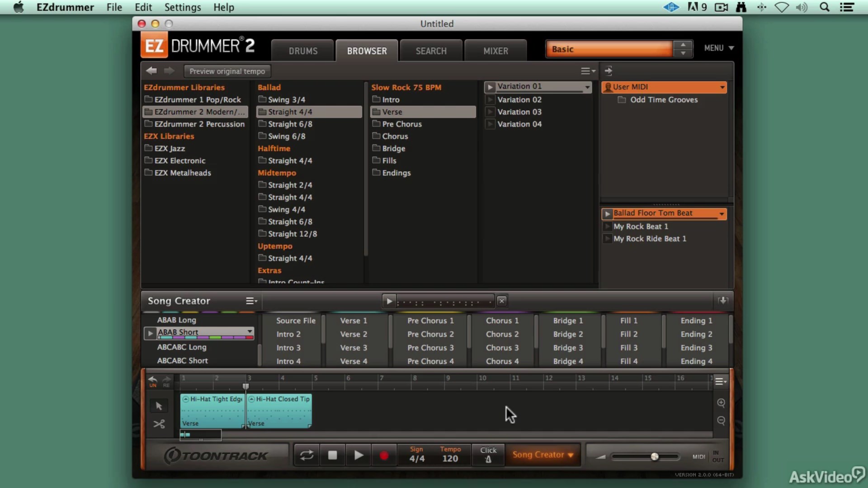Click the MIDI export arrow icon
868x488 pixels.
tap(722, 300)
